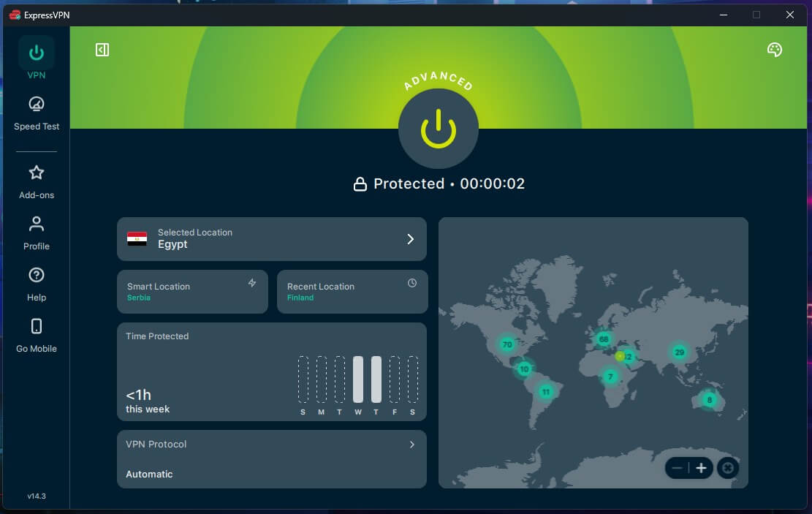812x514 pixels.
Task: Click the Wednesday time protected bar
Action: point(358,379)
